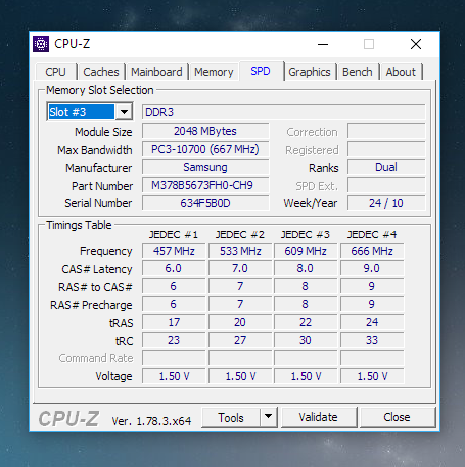Click the CPU-Z app icon in title bar

41,44
